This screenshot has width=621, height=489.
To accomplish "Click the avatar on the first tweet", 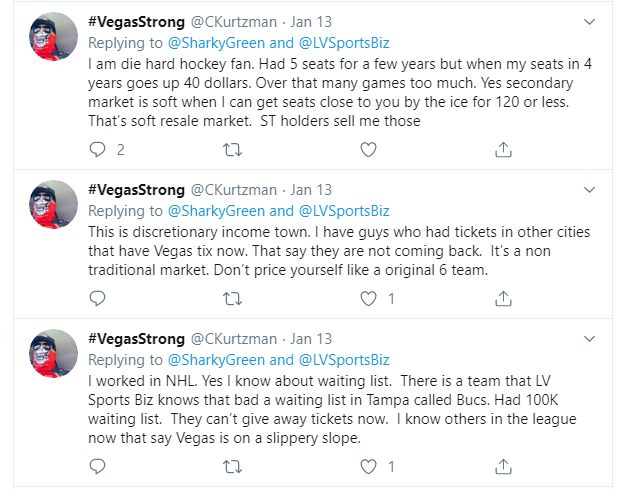I will tap(55, 37).
